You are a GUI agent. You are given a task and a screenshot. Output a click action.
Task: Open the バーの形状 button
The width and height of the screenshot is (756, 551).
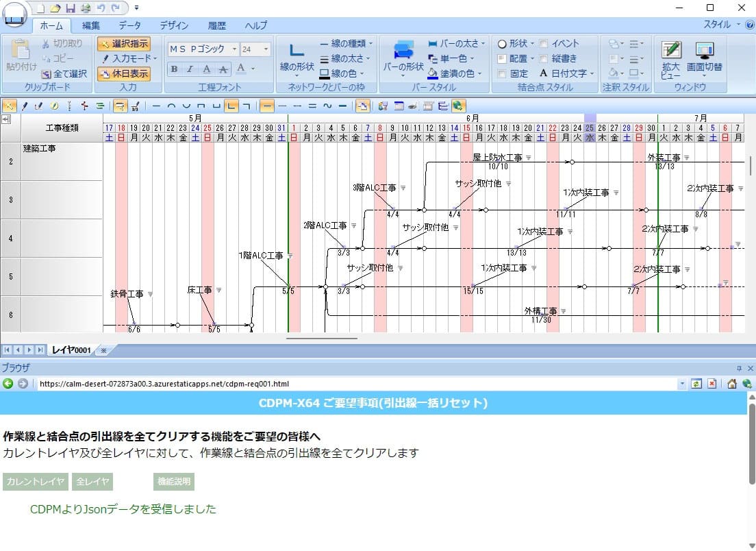point(403,60)
